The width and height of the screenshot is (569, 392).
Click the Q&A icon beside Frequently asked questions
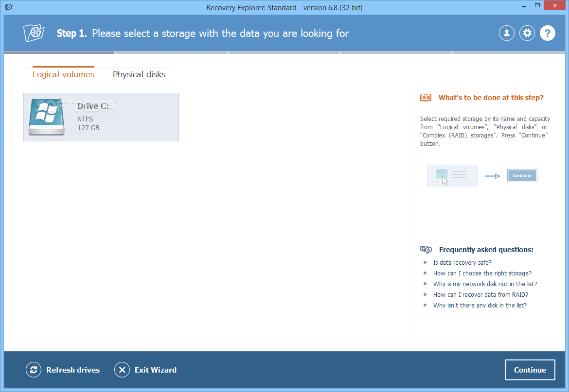[426, 250]
